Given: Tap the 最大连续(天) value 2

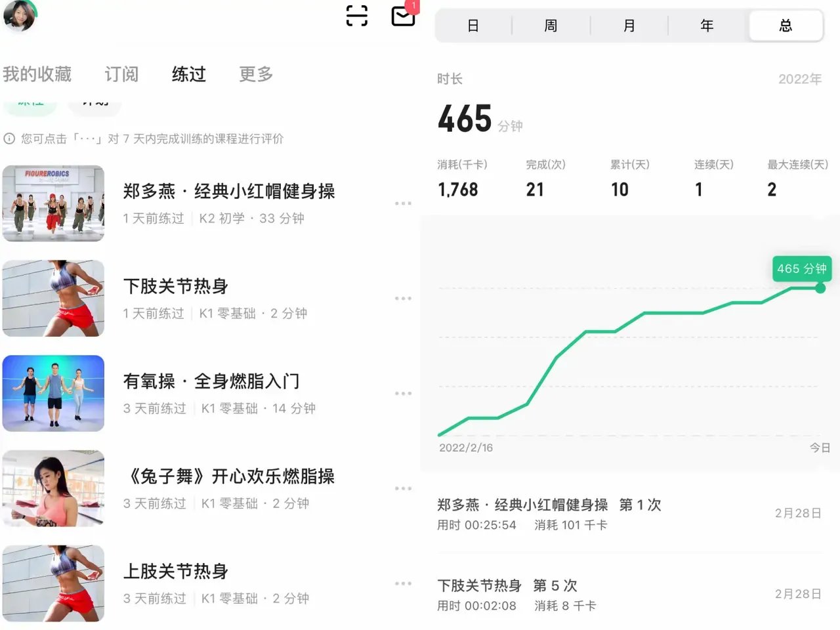Looking at the screenshot, I should pos(772,190).
